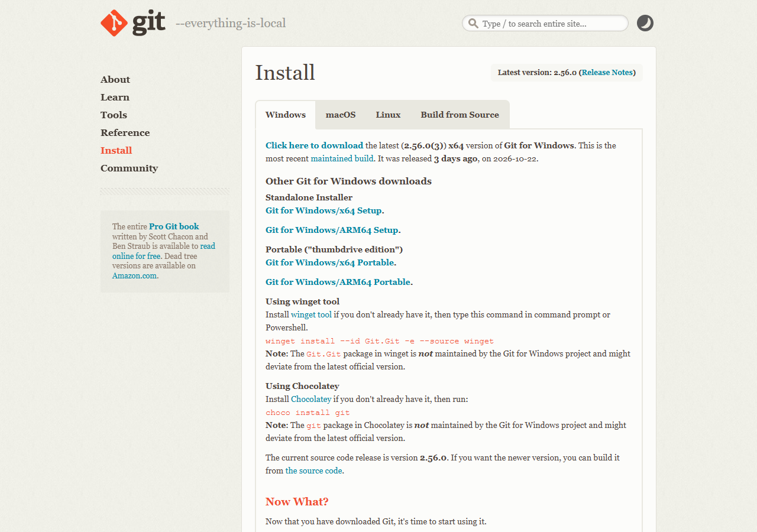
Task: Open Build from Source tab
Action: (x=460, y=115)
